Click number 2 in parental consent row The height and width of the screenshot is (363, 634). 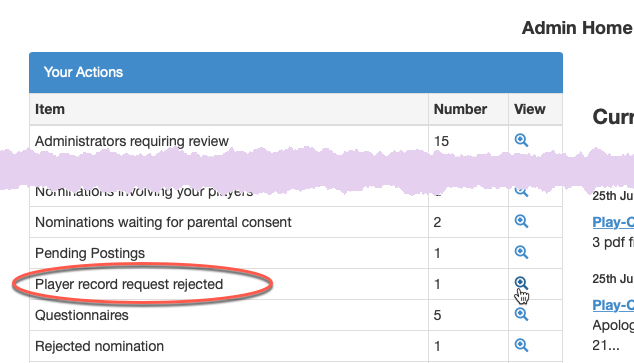pyautogui.click(x=437, y=222)
